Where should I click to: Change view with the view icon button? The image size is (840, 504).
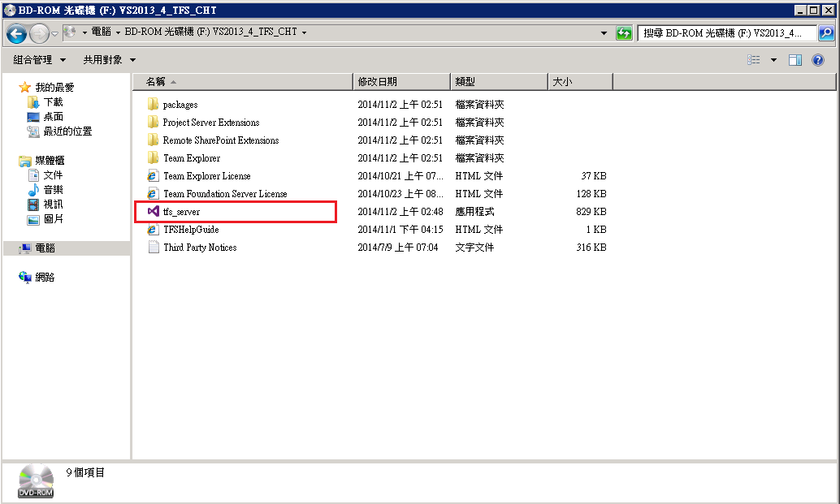click(754, 60)
